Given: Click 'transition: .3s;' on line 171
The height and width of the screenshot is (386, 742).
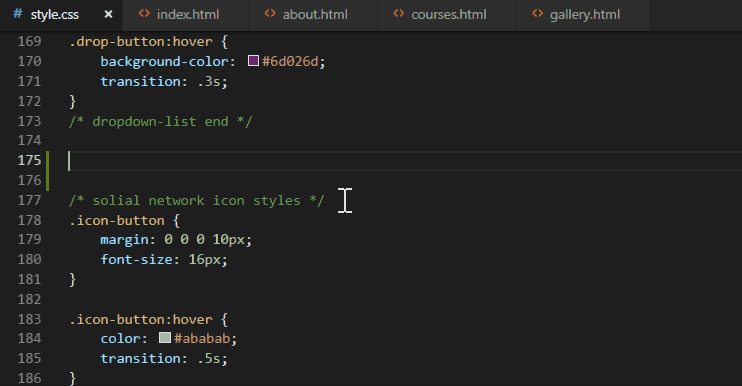Looking at the screenshot, I should pos(164,81).
